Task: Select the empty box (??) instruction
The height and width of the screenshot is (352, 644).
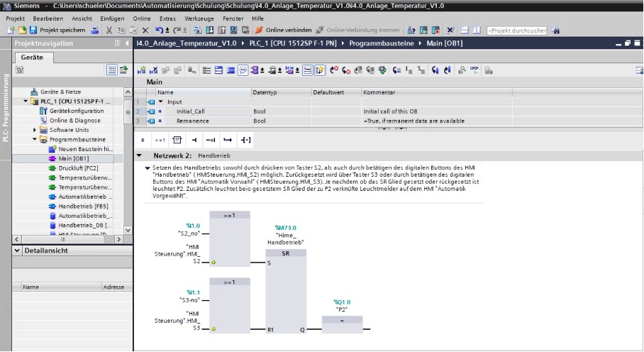Action: pos(177,140)
